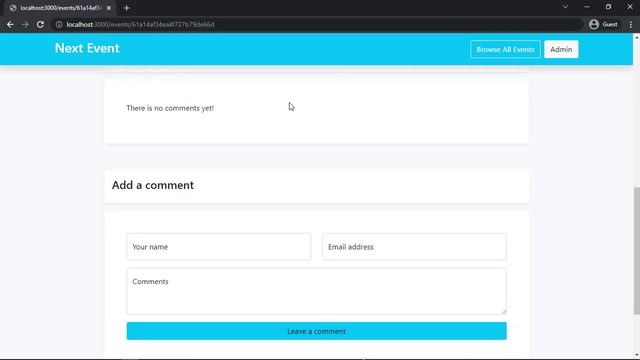The image size is (640, 360).
Task: Reload the page with the refresh icon
Action: (40, 24)
